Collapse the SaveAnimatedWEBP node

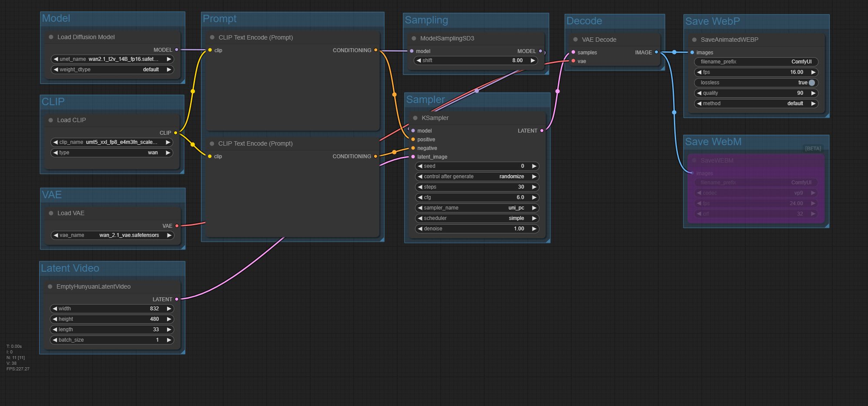pos(694,40)
